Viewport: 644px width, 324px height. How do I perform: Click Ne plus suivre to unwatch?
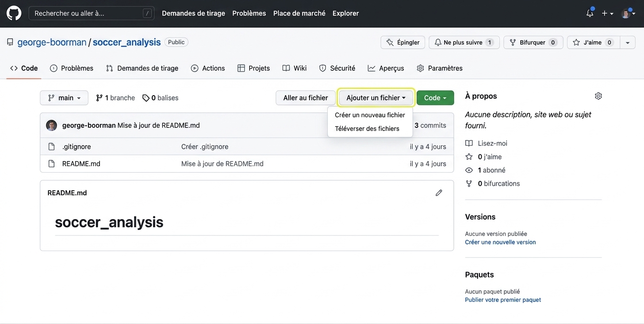(464, 42)
